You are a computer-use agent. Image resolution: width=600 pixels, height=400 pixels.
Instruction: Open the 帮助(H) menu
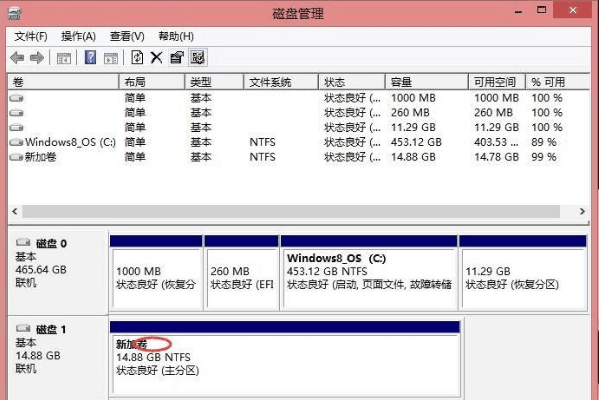click(176, 36)
